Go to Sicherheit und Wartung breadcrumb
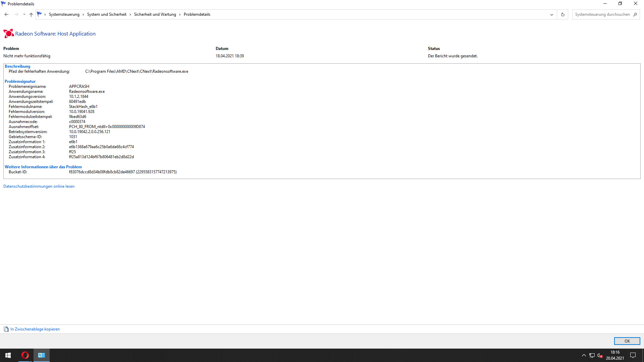Image resolution: width=644 pixels, height=362 pixels. tap(155, 14)
